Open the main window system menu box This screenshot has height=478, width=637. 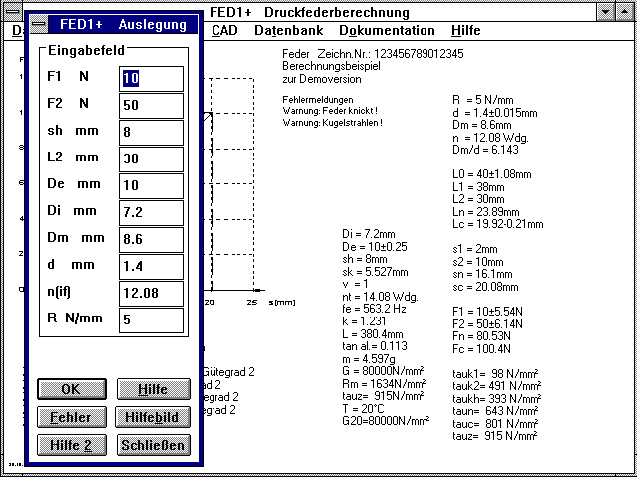[13, 12]
